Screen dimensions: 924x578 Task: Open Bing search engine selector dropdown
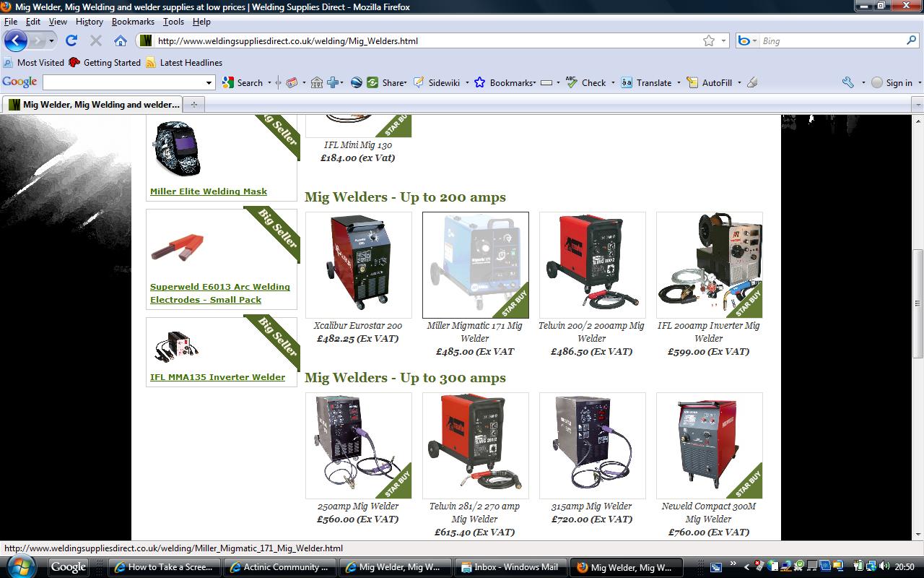click(x=748, y=41)
